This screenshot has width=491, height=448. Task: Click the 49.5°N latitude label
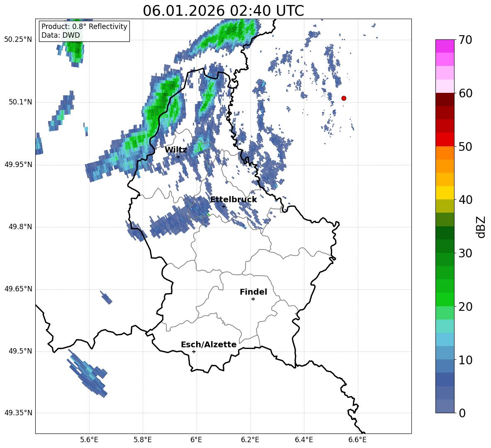tap(20, 351)
